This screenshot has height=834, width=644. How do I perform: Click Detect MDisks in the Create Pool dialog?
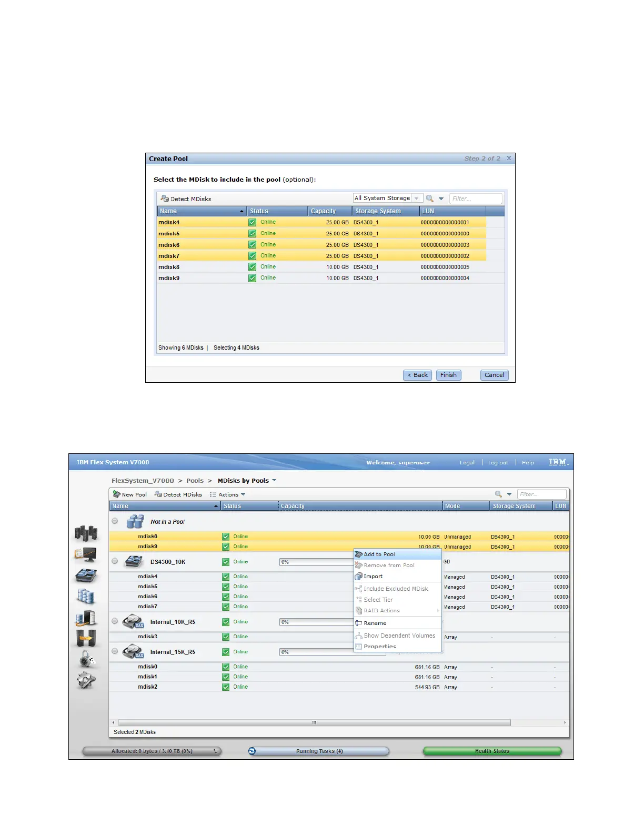tap(186, 198)
